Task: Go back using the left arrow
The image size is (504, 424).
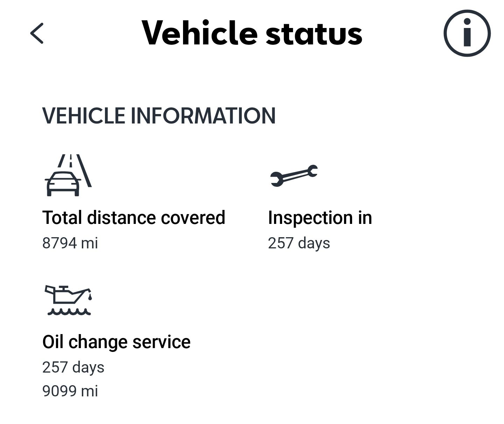Action: 37,33
